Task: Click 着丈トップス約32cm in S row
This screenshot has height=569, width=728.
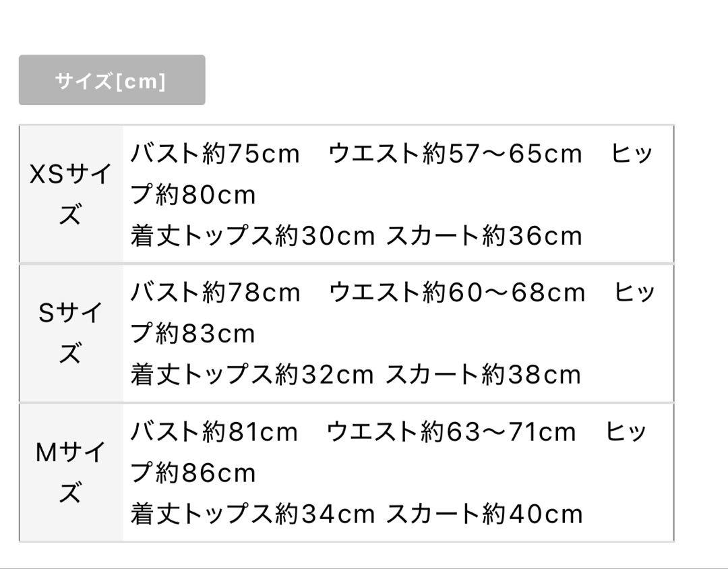Action: (252, 374)
